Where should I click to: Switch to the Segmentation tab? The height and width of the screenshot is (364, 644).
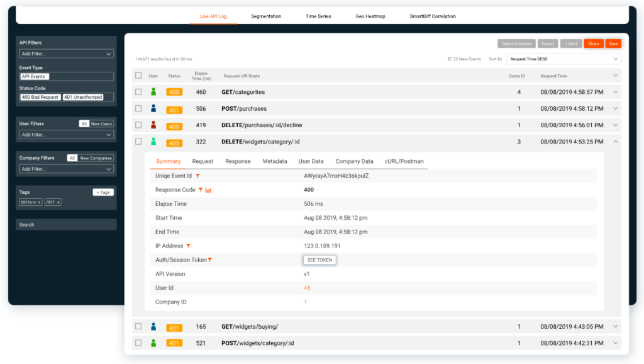[x=266, y=16]
